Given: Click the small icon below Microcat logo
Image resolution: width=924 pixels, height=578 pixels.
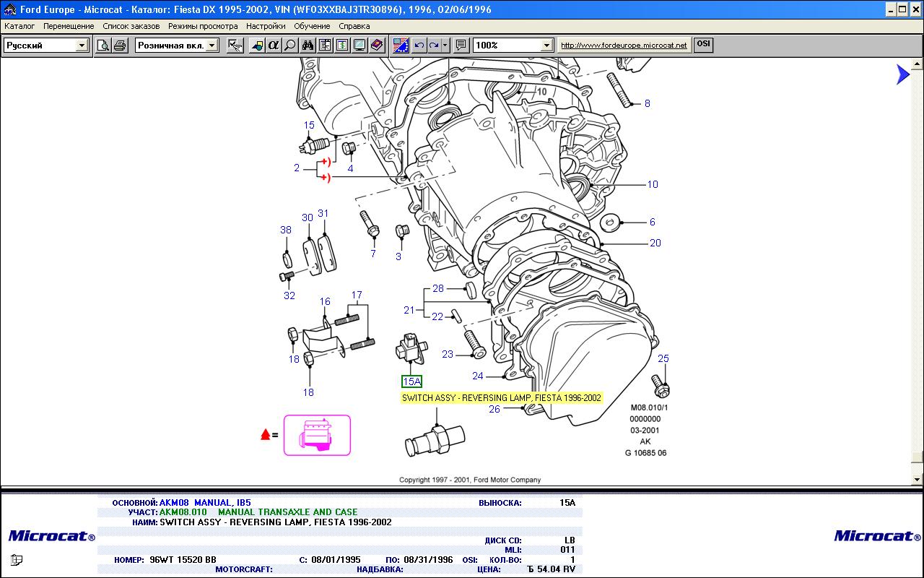Looking at the screenshot, I should pyautogui.click(x=17, y=559).
